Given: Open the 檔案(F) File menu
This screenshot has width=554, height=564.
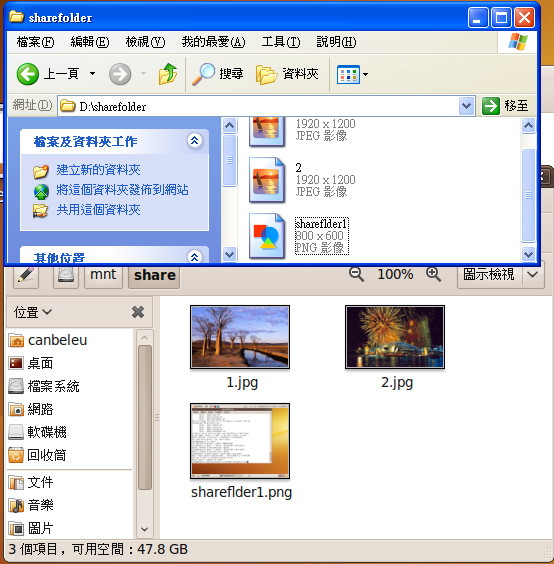Looking at the screenshot, I should 35,42.
